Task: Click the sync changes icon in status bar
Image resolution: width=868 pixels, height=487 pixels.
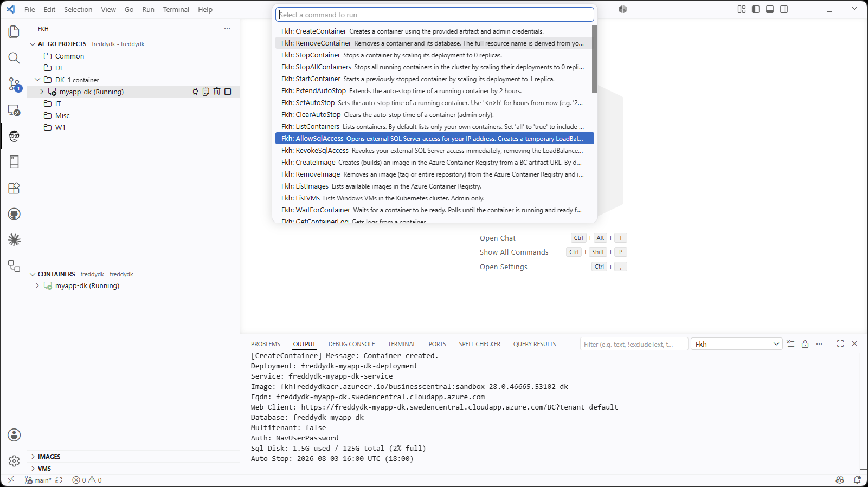Action: (x=59, y=480)
